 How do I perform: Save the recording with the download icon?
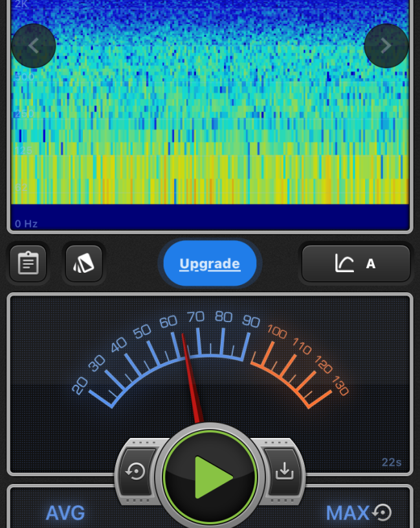coord(284,472)
